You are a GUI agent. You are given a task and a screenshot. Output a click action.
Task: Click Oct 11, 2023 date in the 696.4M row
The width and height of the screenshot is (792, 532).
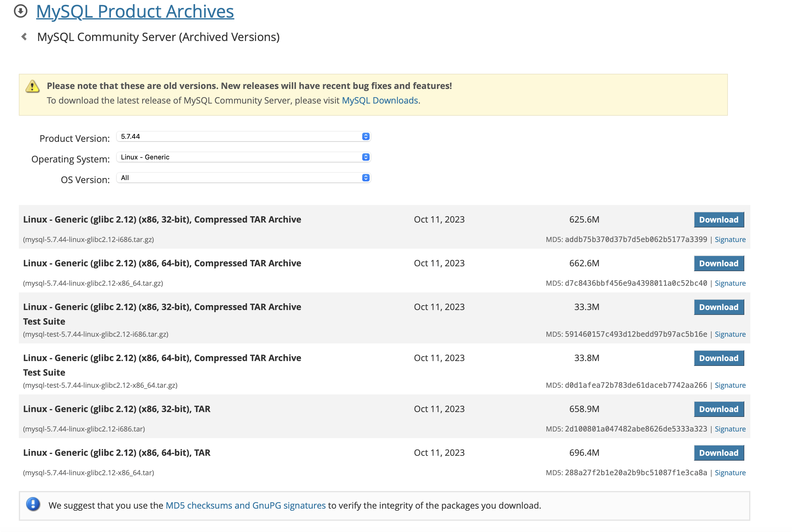tap(439, 453)
